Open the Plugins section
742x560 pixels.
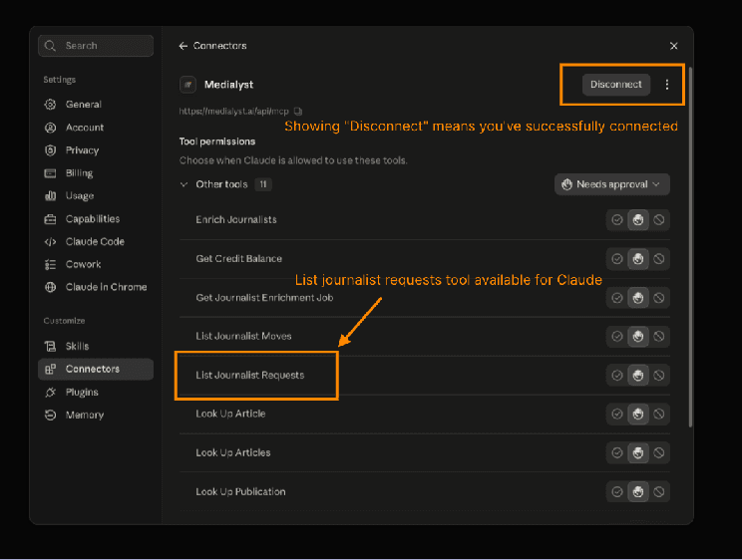tap(96, 392)
